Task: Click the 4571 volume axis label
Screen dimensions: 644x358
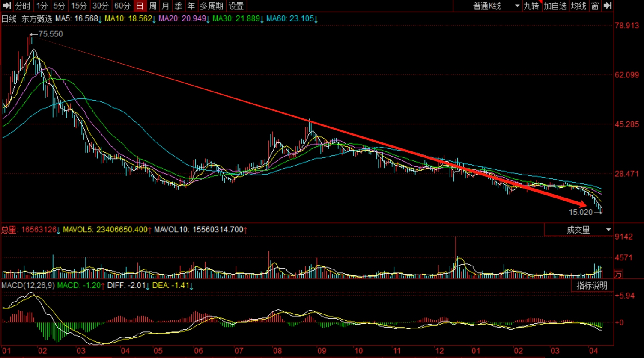Action: 623,258
